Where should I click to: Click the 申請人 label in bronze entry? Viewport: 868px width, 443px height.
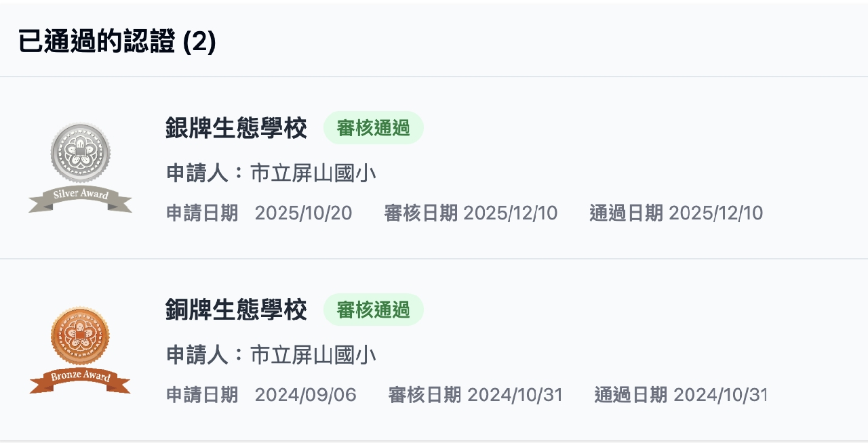[x=197, y=355]
